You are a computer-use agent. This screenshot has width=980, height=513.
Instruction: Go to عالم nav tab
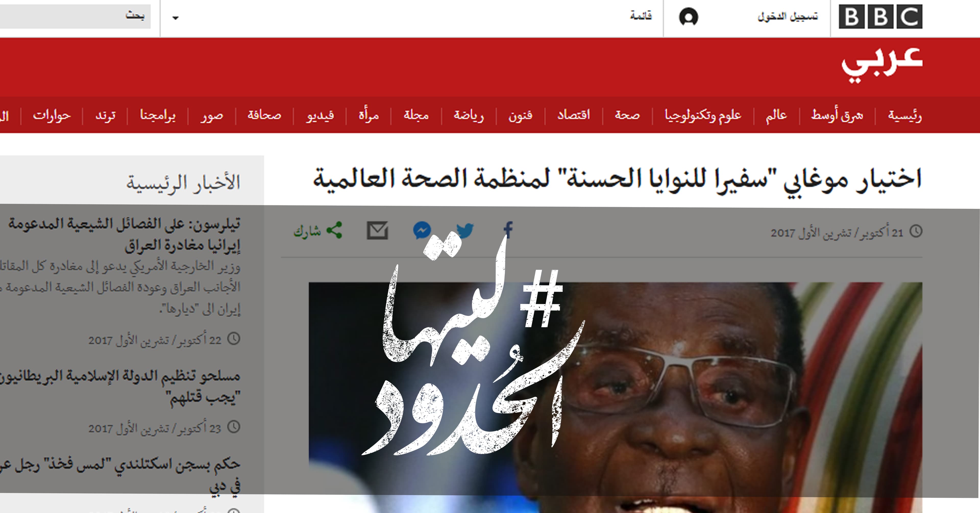click(776, 115)
